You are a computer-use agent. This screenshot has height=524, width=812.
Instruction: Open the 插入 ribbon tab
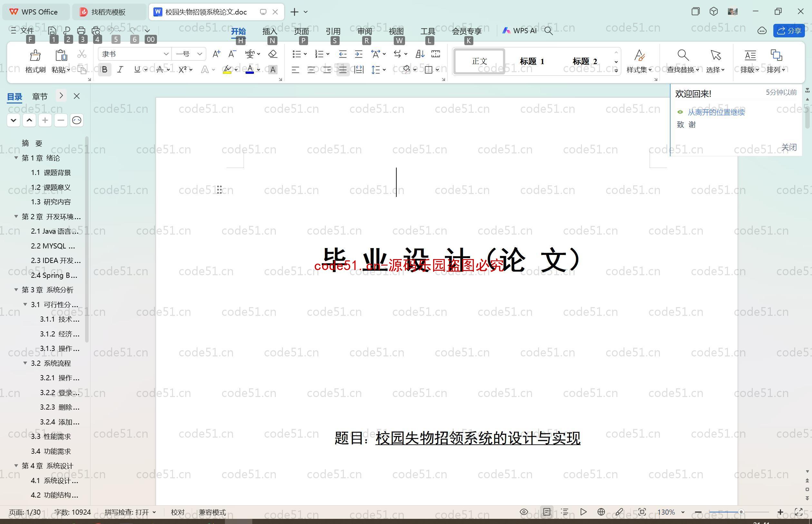click(270, 31)
